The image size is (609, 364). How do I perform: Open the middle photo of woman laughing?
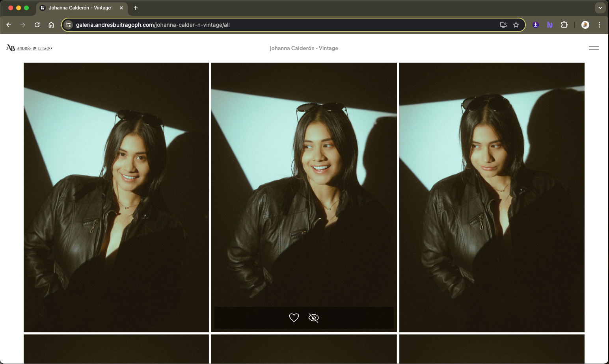304,197
